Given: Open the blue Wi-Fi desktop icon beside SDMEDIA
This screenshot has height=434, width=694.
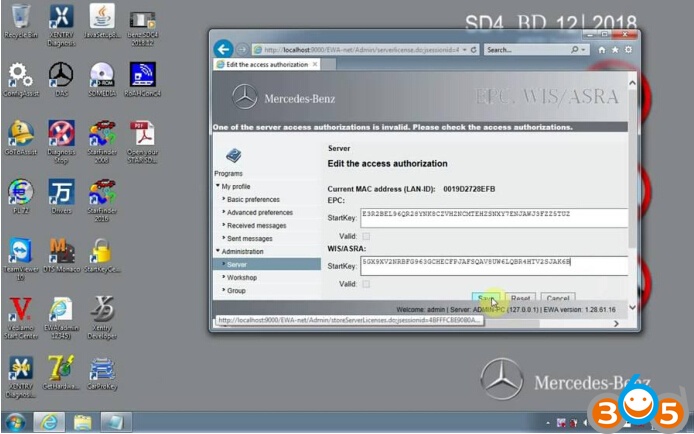Looking at the screenshot, I should pos(143,80).
